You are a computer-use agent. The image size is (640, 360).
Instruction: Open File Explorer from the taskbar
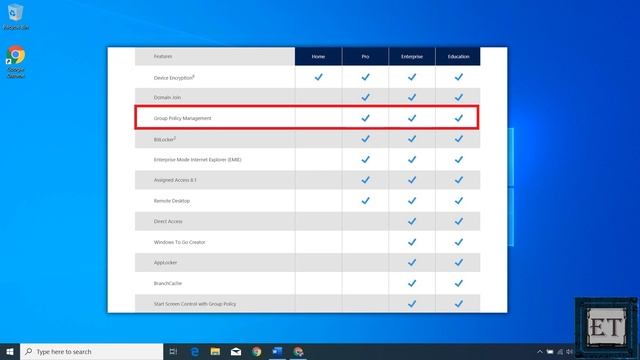coord(216,351)
